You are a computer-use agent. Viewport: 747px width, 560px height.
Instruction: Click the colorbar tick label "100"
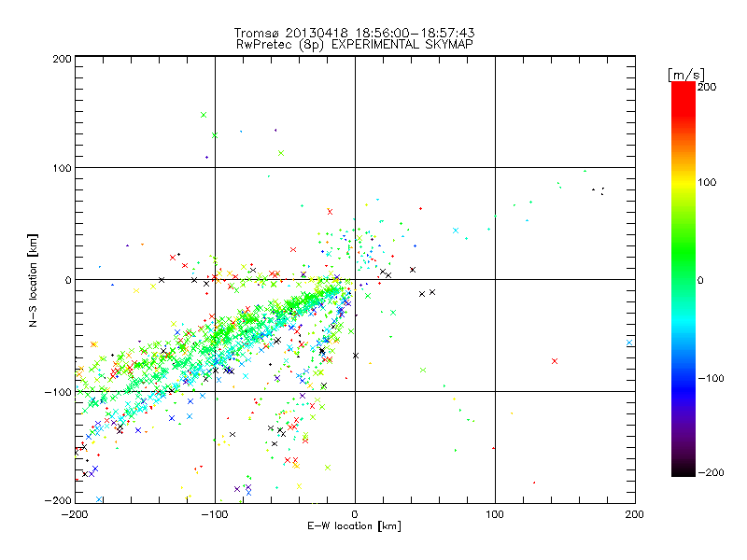click(707, 182)
